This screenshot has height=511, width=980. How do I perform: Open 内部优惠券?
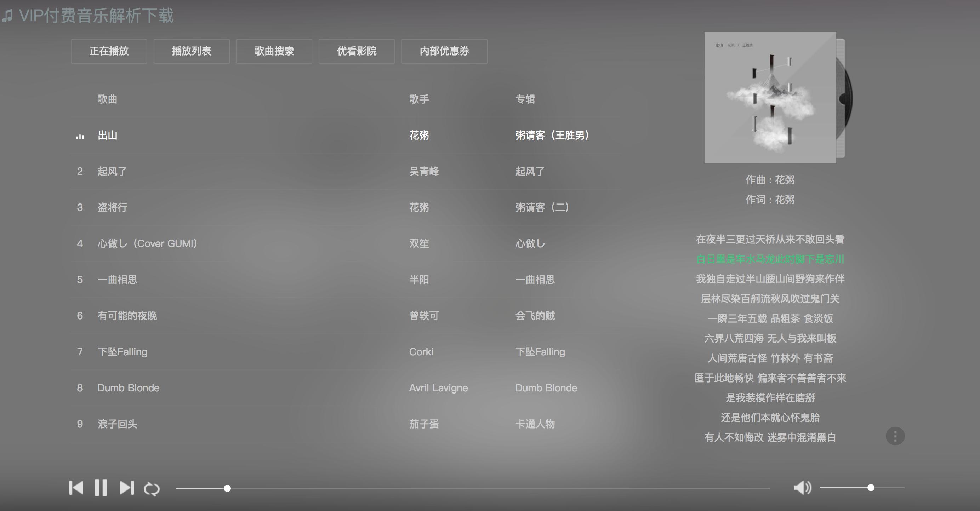click(x=444, y=51)
